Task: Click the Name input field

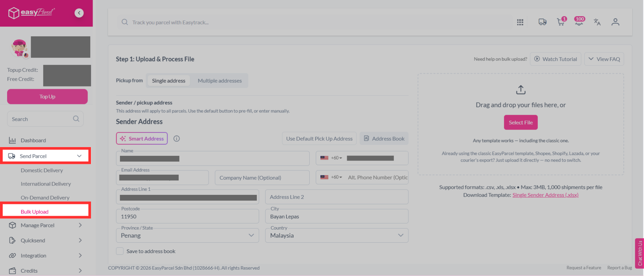Action: pos(213,158)
